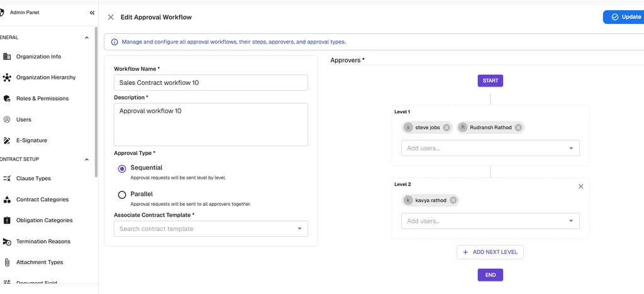Viewport: 644px width, 294px height.
Task: Open Level 1 Add users dropdown
Action: [x=570, y=148]
